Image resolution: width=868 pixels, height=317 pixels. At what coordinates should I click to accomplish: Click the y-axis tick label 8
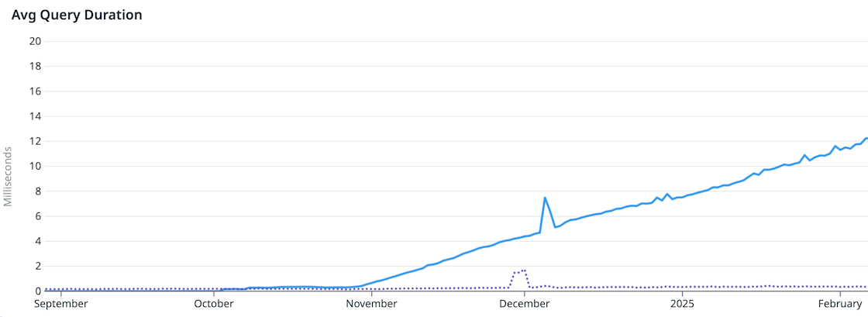tap(36, 191)
